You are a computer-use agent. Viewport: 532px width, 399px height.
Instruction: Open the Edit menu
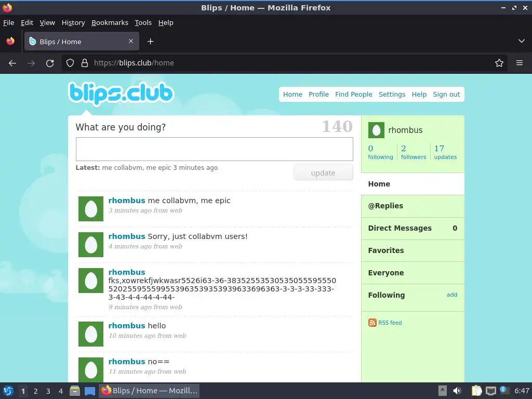27,23
